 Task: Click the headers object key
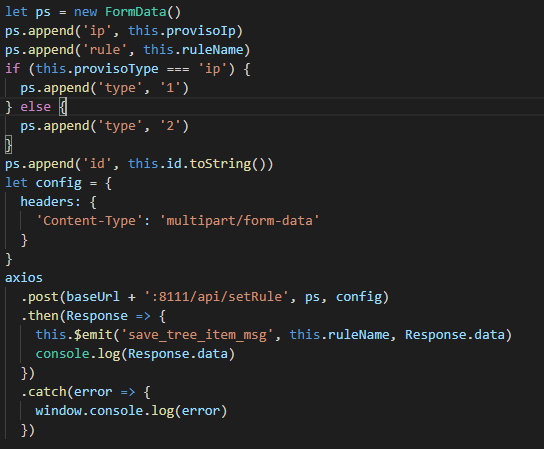[x=47, y=202]
